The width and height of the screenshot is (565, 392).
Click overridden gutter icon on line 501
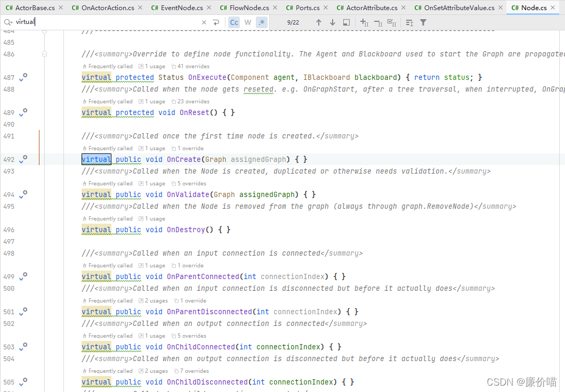click(23, 312)
